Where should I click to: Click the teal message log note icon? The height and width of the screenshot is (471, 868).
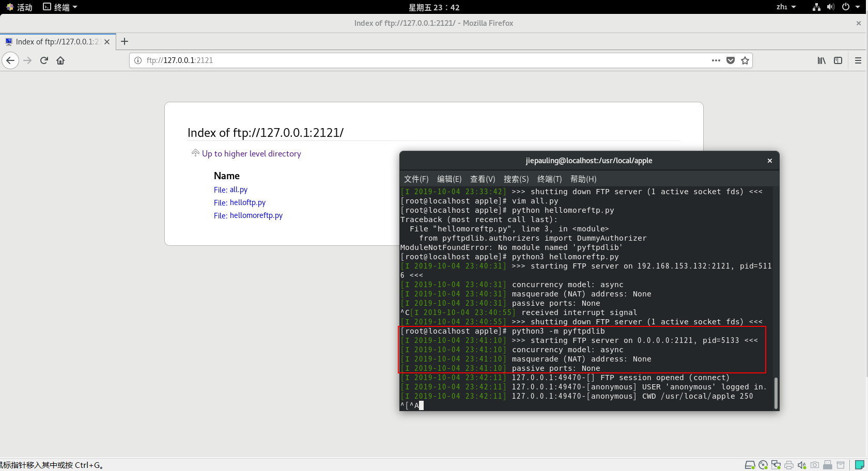860,465
